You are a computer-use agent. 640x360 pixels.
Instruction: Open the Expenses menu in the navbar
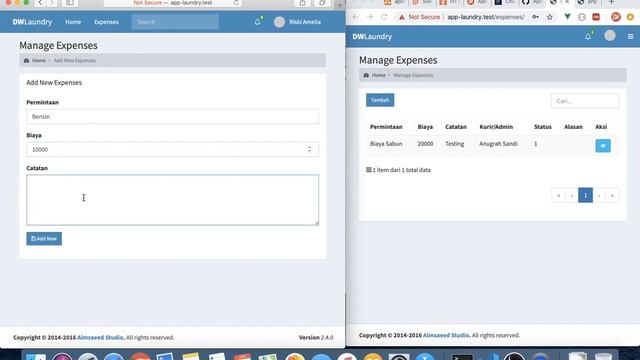(106, 22)
